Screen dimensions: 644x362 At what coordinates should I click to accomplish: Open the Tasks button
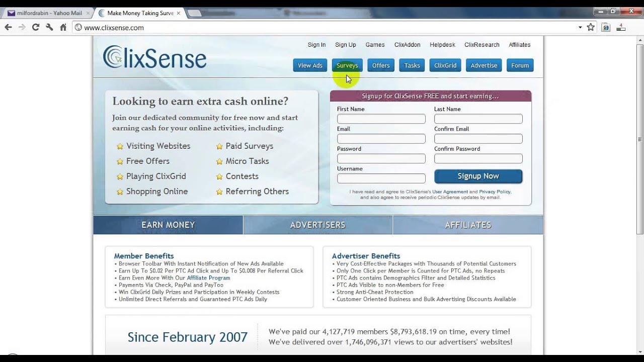[x=412, y=65]
